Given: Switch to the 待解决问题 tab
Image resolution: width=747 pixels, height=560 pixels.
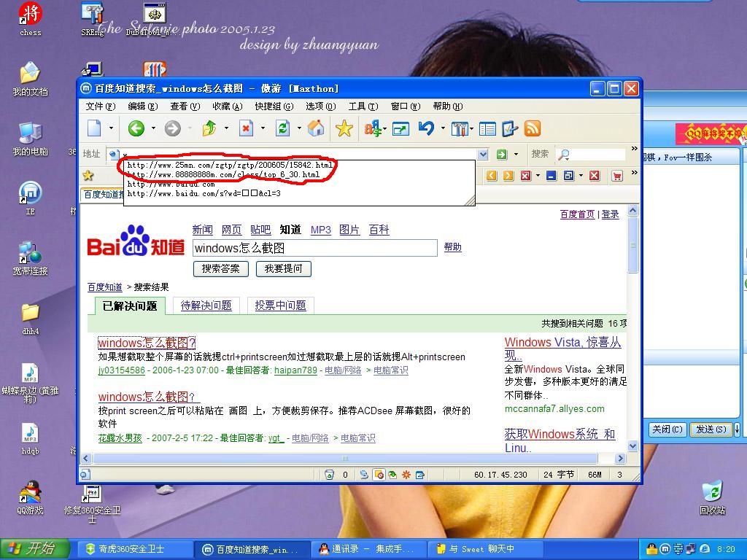Looking at the screenshot, I should coord(206,306).
